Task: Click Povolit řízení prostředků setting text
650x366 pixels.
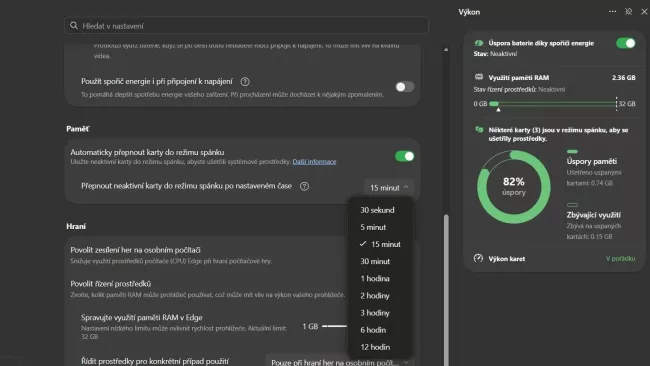Action: (x=111, y=284)
